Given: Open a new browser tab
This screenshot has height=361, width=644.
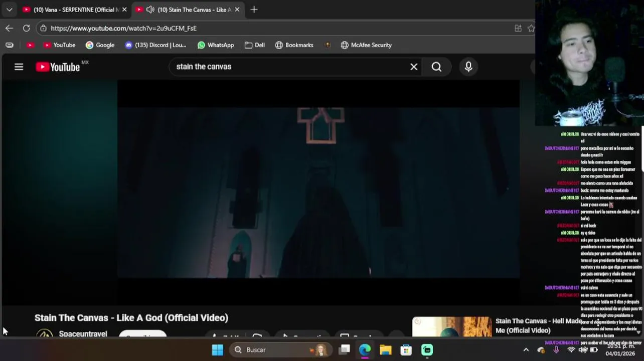Looking at the screenshot, I should (x=254, y=10).
